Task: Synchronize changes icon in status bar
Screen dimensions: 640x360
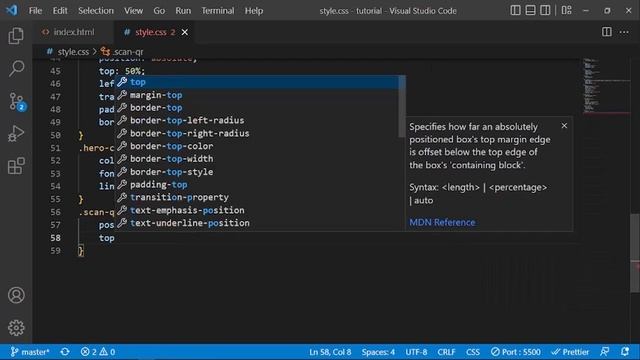Action: (x=65, y=352)
